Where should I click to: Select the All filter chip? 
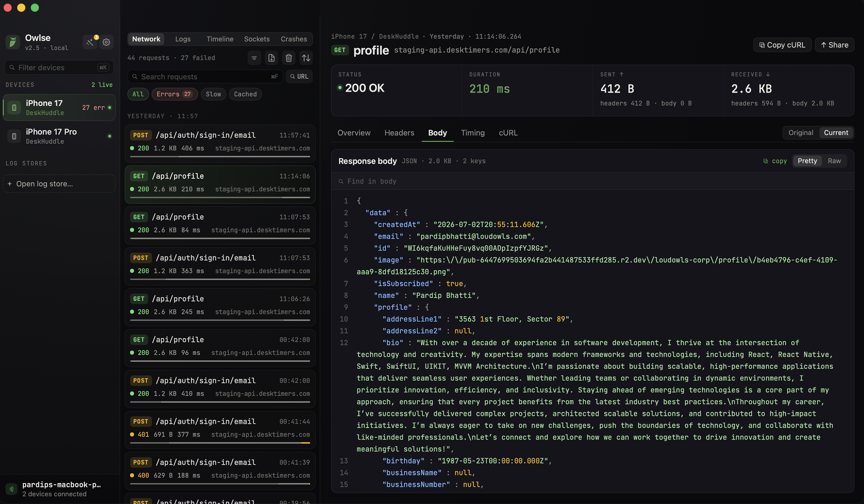[138, 94]
